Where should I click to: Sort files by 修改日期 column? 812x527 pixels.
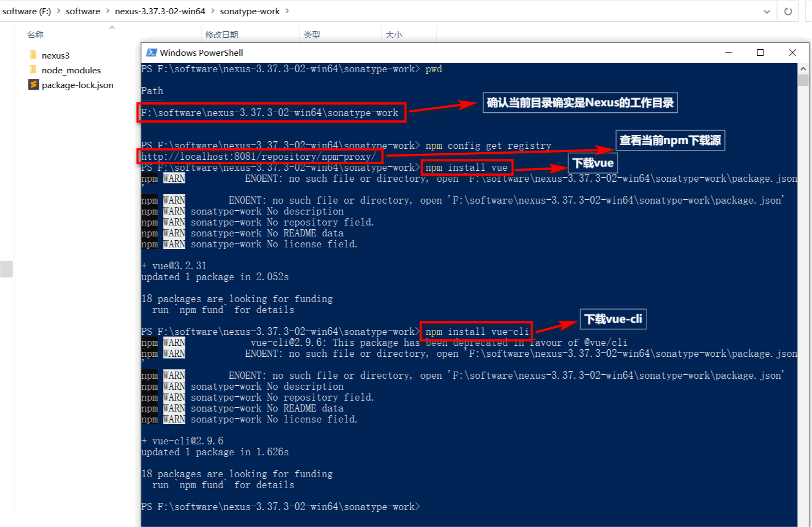pos(221,34)
